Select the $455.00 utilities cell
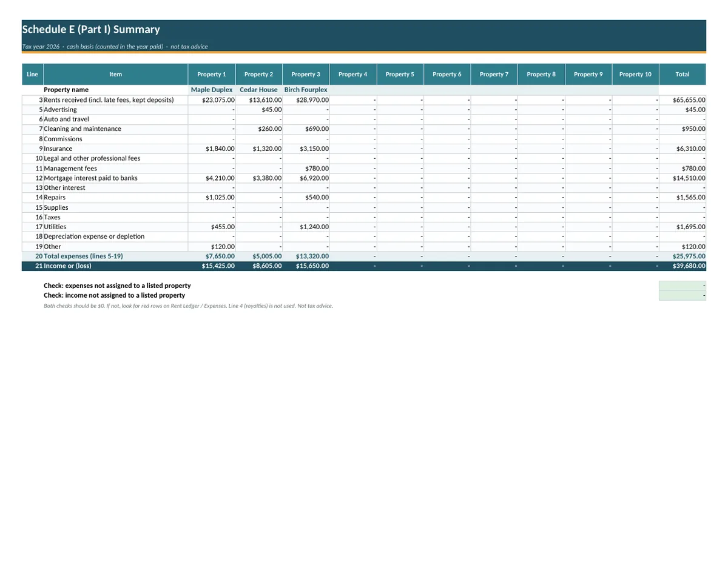This screenshot has width=728, height=562. coord(212,227)
